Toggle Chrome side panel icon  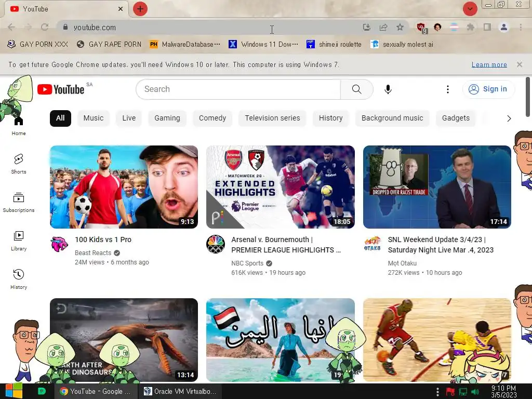point(487,27)
